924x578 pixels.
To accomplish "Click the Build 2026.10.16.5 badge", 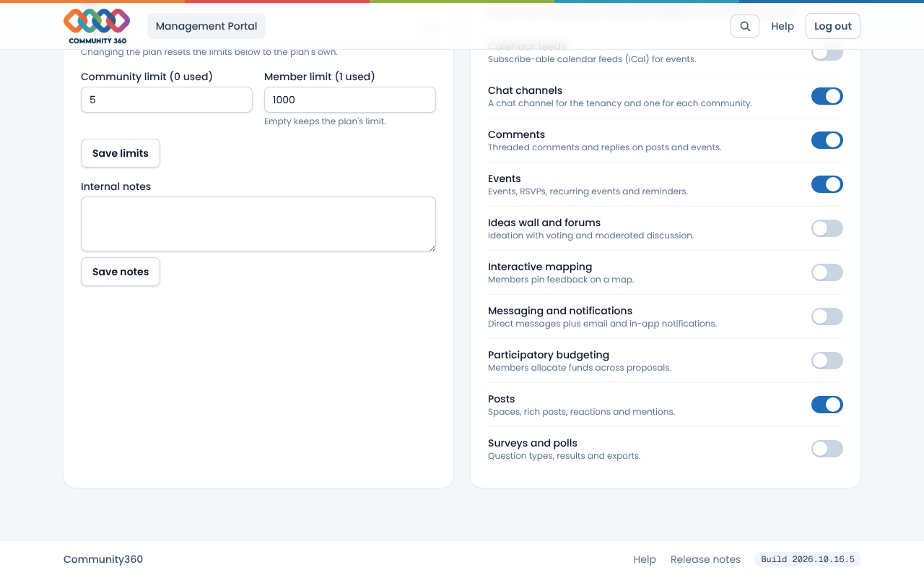I will click(x=808, y=559).
